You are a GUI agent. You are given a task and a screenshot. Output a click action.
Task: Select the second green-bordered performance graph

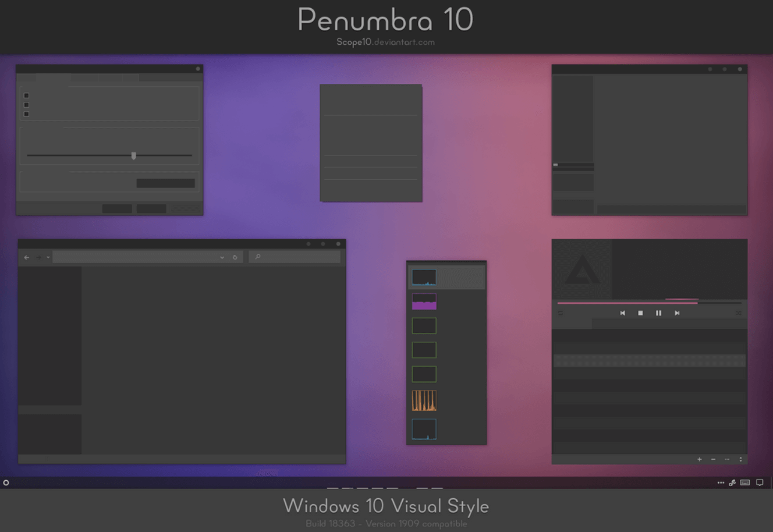pyautogui.click(x=424, y=350)
